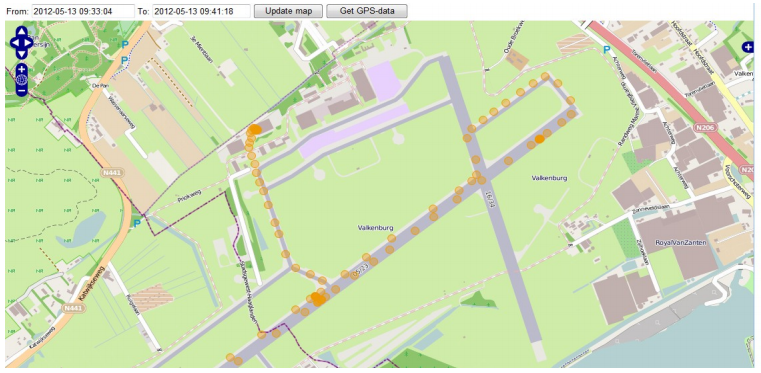This screenshot has height=373, width=761.
Task: Click the Update map button
Action: 288,11
